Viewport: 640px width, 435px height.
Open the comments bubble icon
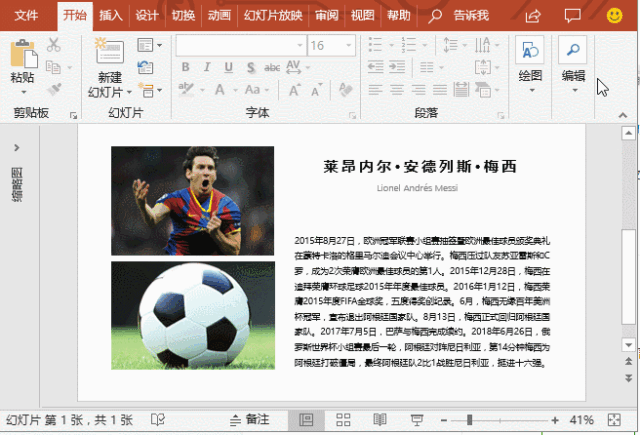573,16
